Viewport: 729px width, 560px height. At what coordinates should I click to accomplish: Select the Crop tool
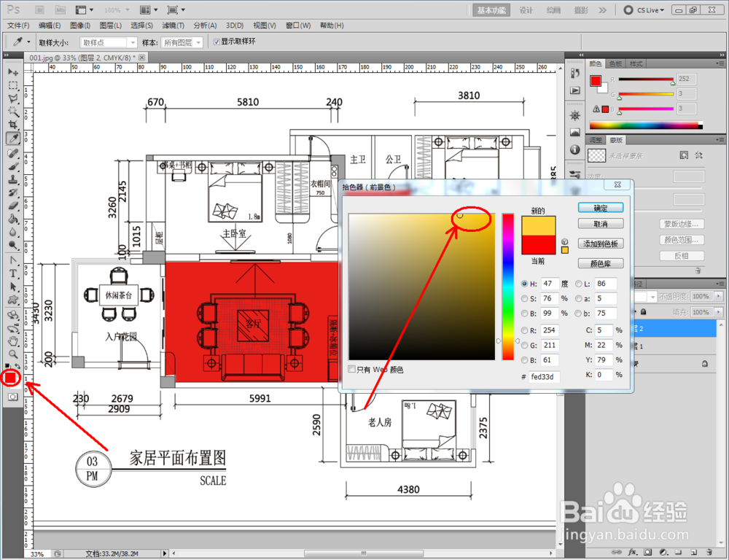[x=13, y=125]
